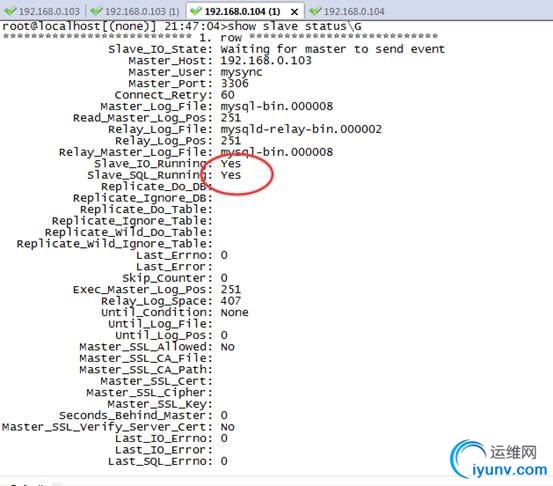Click the Master_SSL_CA_Path label
Image resolution: width=553 pixels, height=486 pixels.
point(146,370)
